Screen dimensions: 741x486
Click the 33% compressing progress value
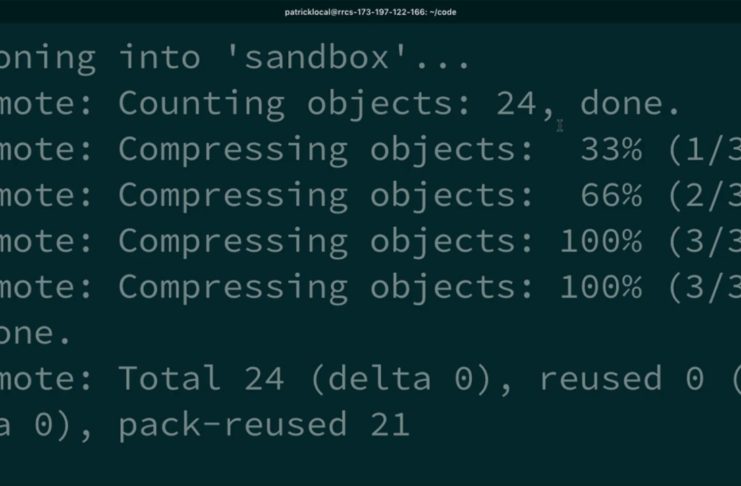point(611,149)
